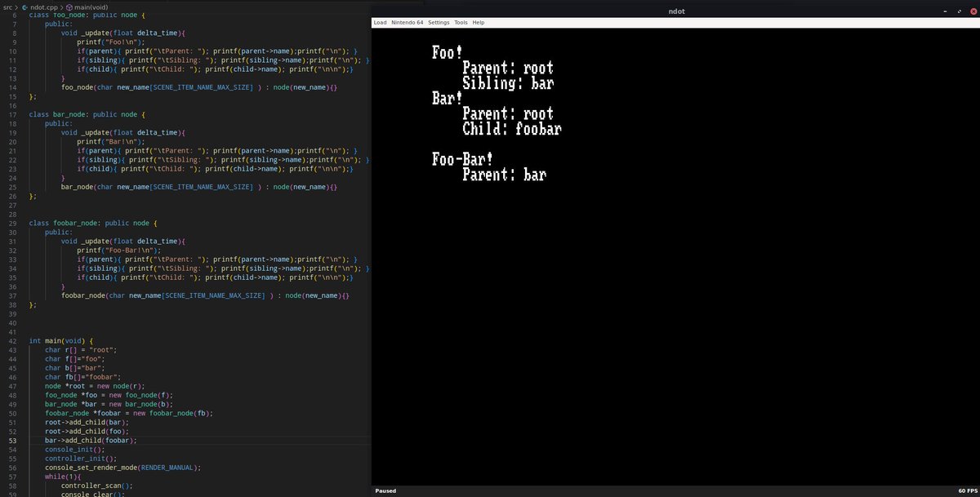Open the ndot.cpp breadcrumb dropdown

pyautogui.click(x=44, y=7)
